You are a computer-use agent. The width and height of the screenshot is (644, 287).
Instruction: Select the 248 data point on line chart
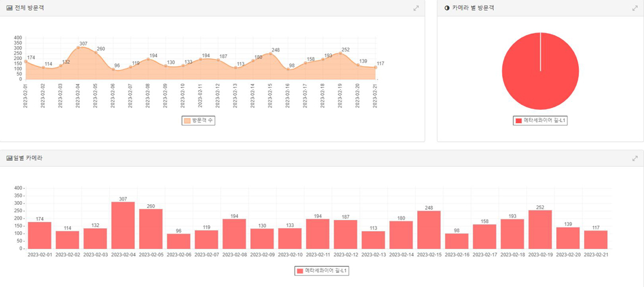(270, 53)
